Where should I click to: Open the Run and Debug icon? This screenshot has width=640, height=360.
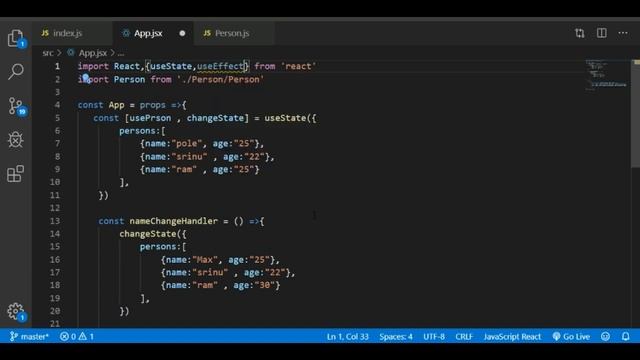[x=16, y=140]
